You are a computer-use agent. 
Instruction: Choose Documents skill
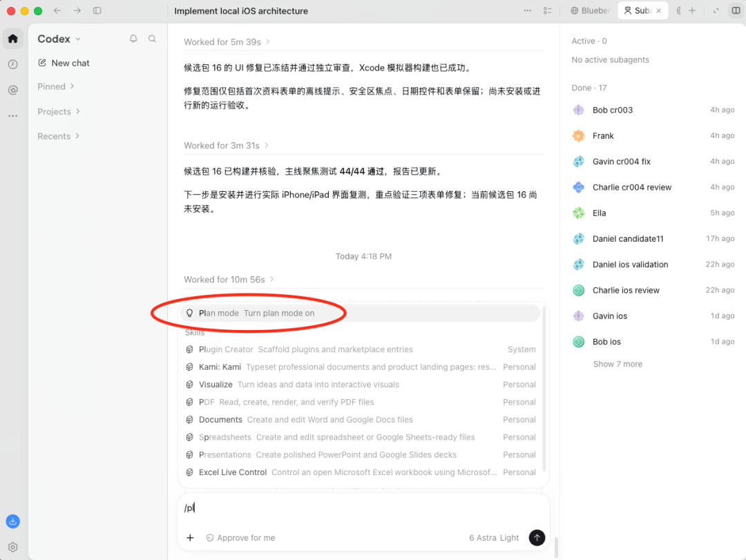(360, 420)
